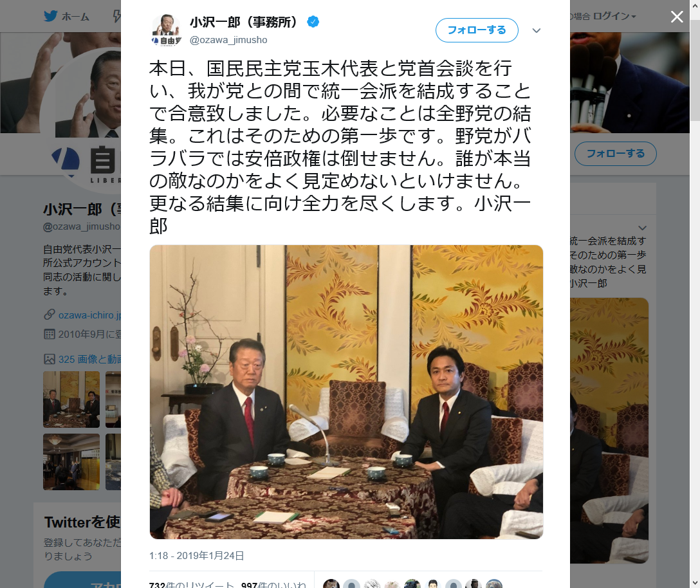Open the ログイン dropdown at top right
This screenshot has height=588, width=700.
point(614,16)
